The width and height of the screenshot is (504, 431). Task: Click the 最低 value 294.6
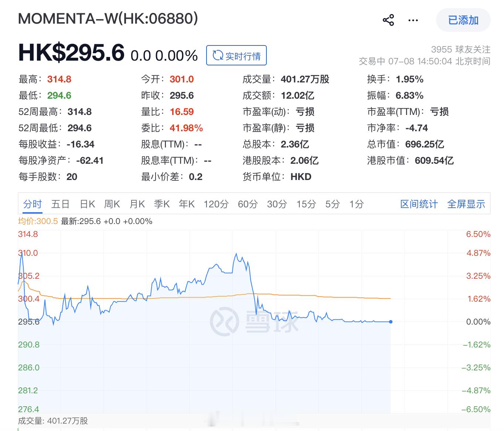59,95
